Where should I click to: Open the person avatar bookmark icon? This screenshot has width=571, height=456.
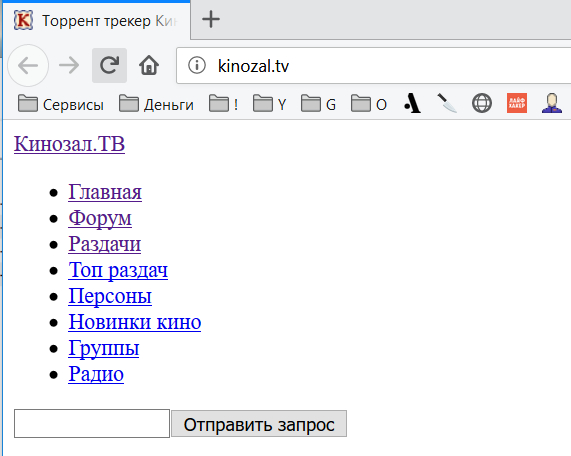pos(551,104)
